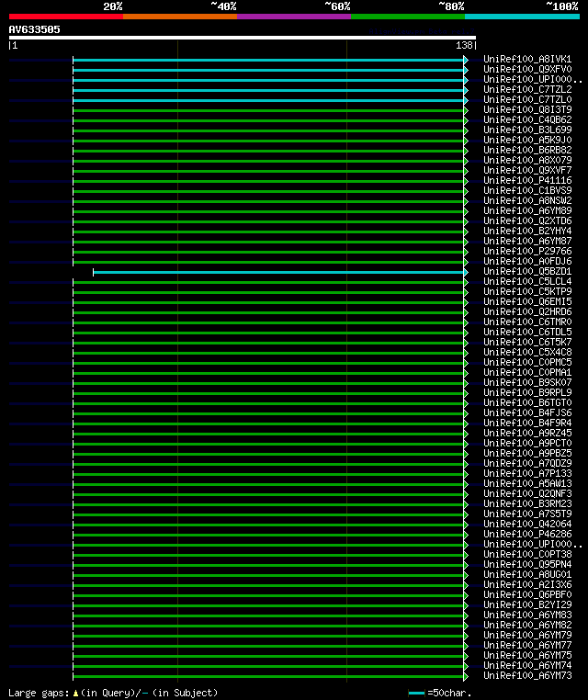
Task: Select hit label UniRef100_Q2XTD6
Action: pos(527,220)
